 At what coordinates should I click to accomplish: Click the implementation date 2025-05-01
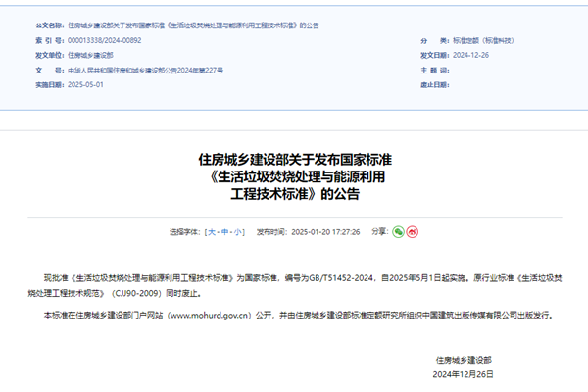coord(84,85)
